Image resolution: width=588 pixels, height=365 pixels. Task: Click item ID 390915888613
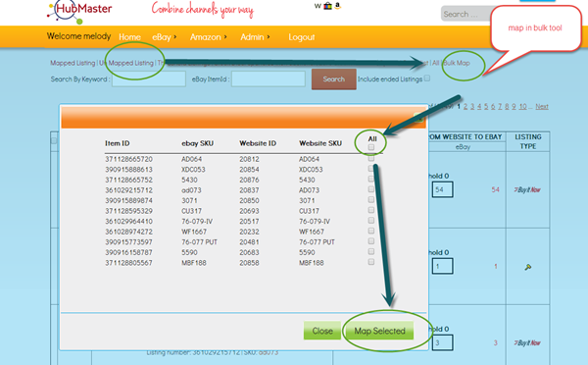click(x=128, y=170)
